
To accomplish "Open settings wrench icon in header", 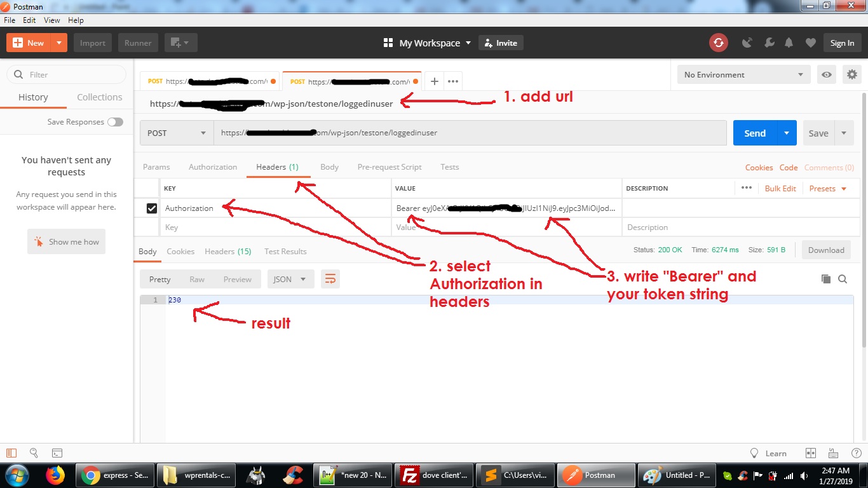I will [769, 43].
